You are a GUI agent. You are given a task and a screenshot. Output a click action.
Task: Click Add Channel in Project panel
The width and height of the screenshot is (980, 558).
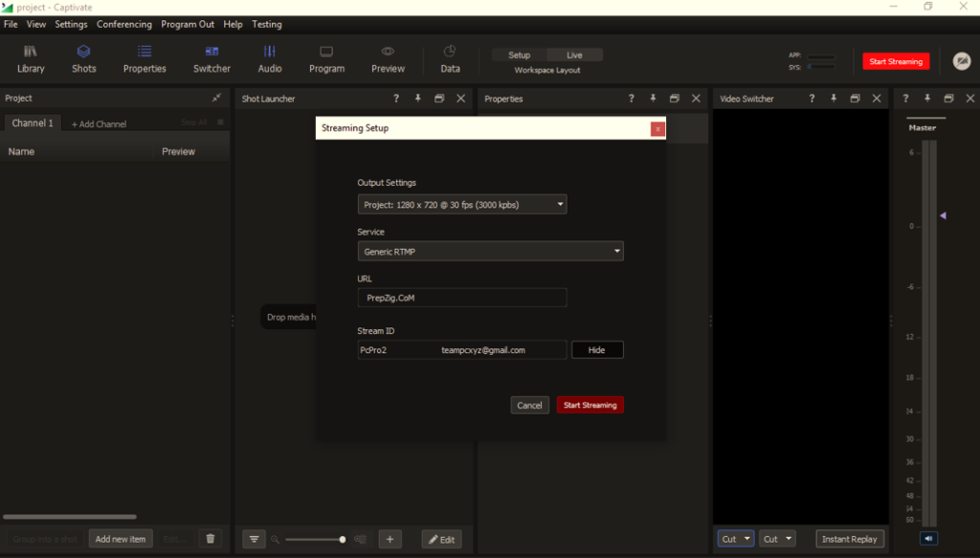99,123
